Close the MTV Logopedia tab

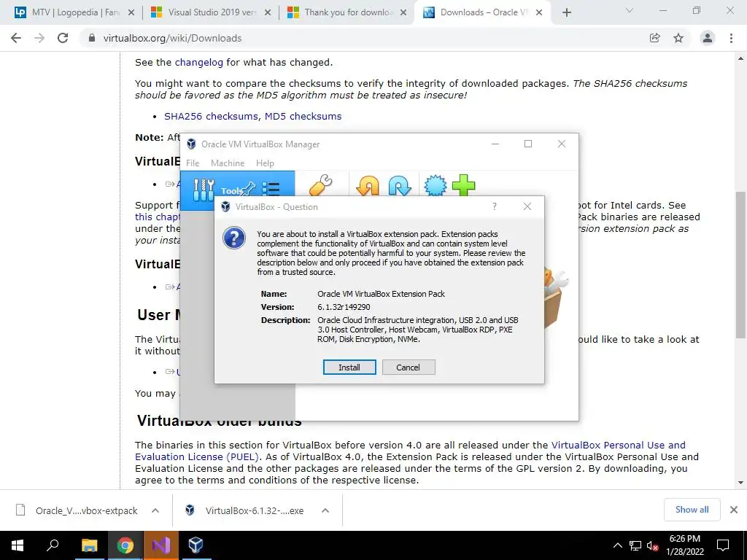tap(131, 12)
